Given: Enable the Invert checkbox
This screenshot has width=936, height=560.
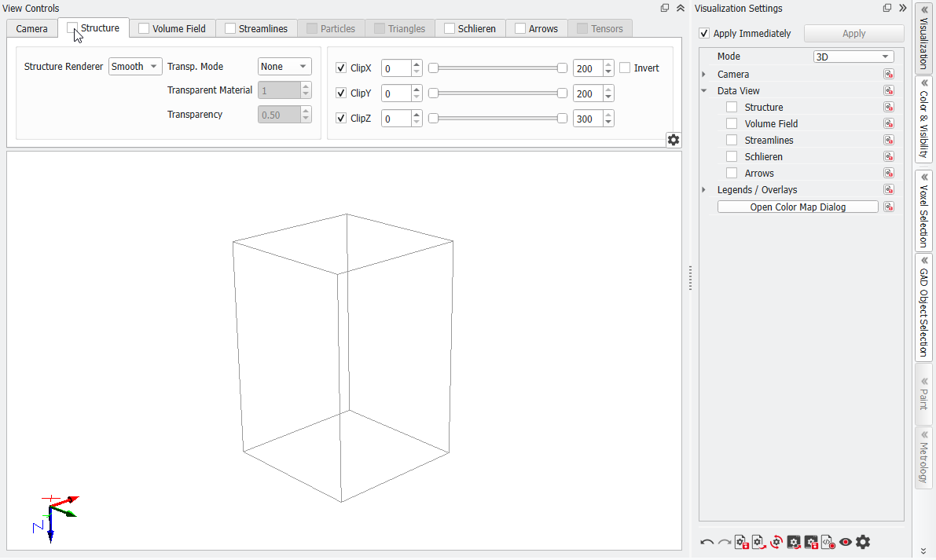Looking at the screenshot, I should [625, 68].
